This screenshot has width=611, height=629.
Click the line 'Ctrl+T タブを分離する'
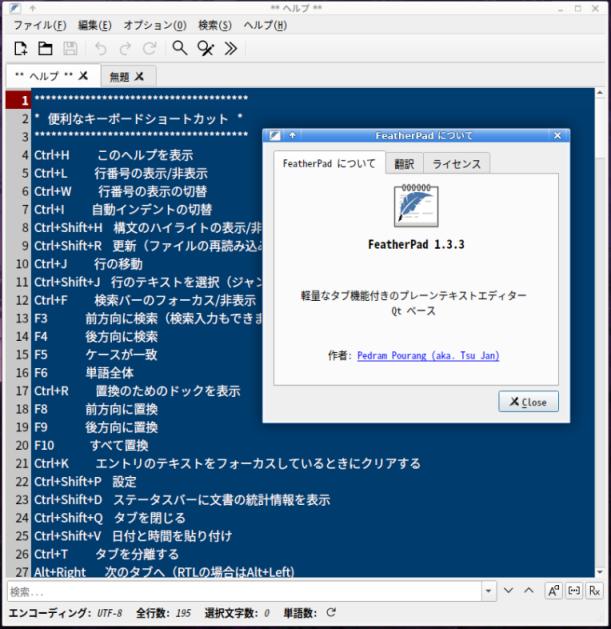point(106,554)
